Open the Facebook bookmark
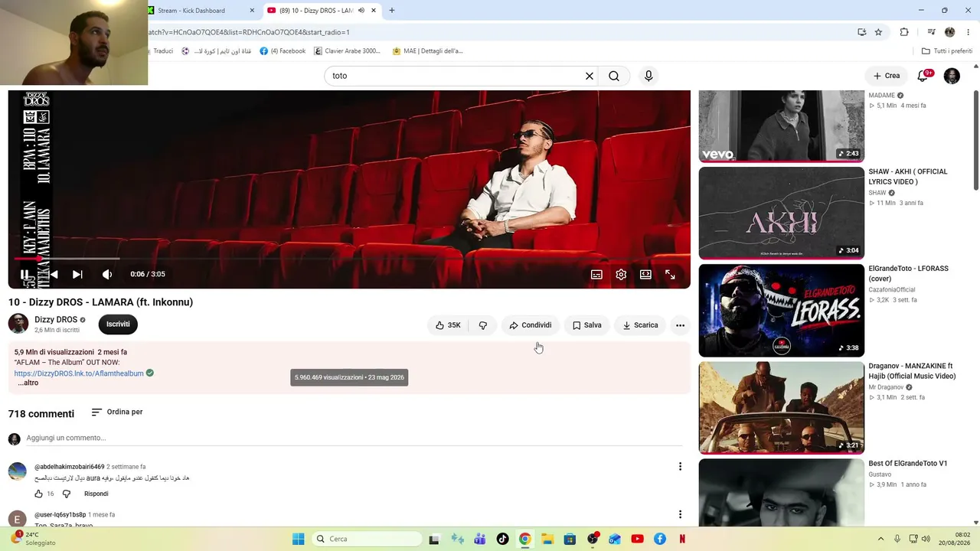This screenshot has height=551, width=980. tap(283, 51)
